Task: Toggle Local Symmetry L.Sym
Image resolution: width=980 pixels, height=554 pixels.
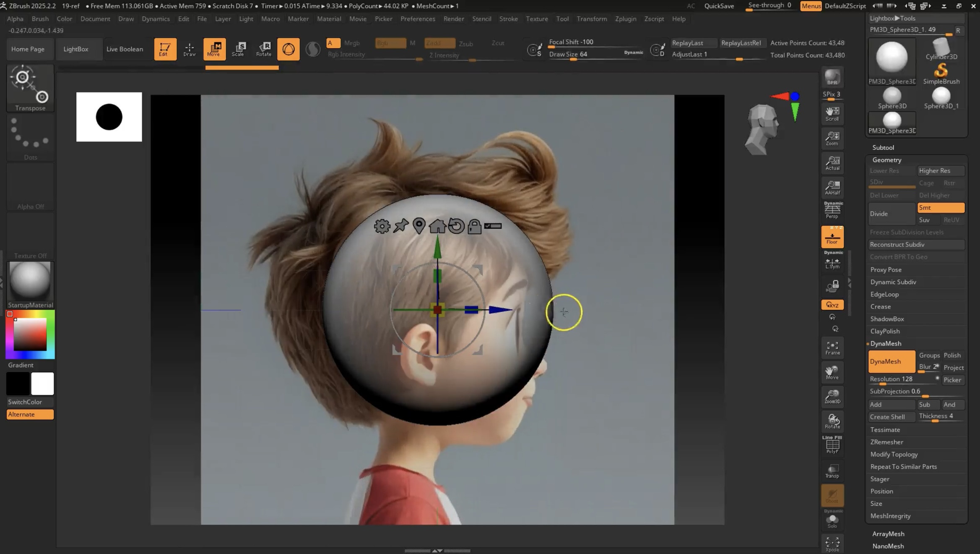Action: click(832, 261)
